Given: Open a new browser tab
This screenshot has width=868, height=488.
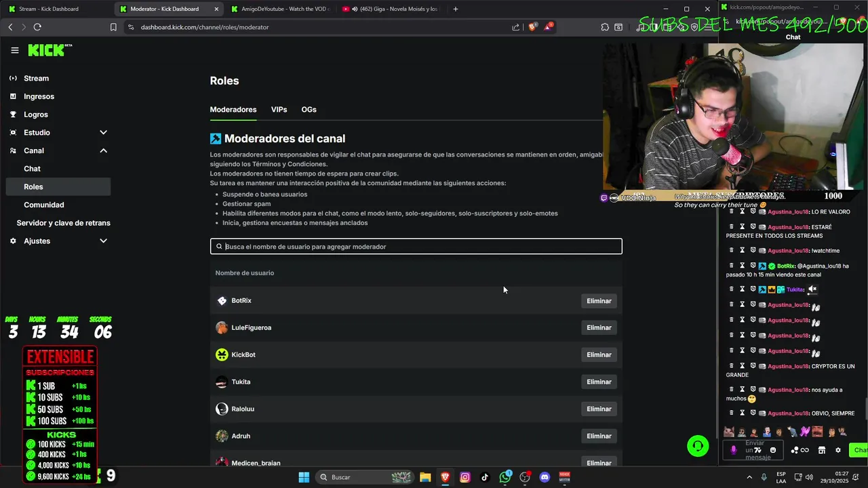Looking at the screenshot, I should point(456,9).
